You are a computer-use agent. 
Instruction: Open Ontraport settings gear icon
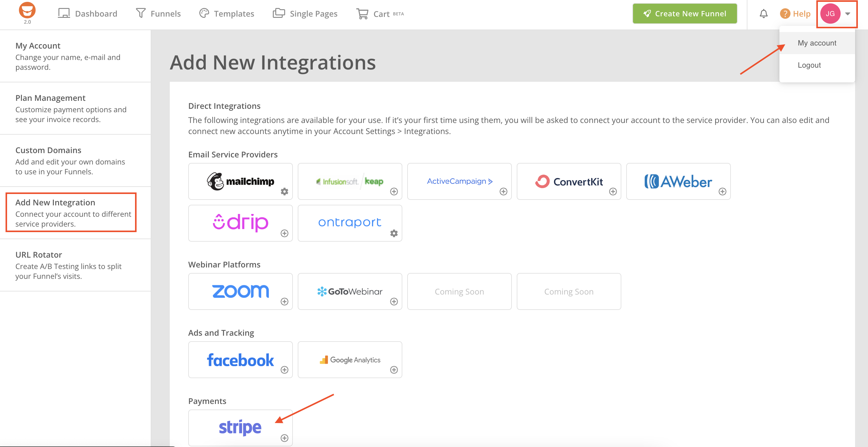[394, 233]
